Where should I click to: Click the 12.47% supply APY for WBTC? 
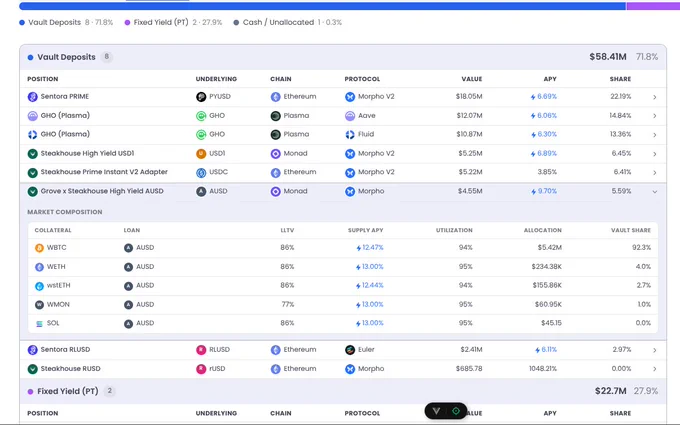click(369, 248)
